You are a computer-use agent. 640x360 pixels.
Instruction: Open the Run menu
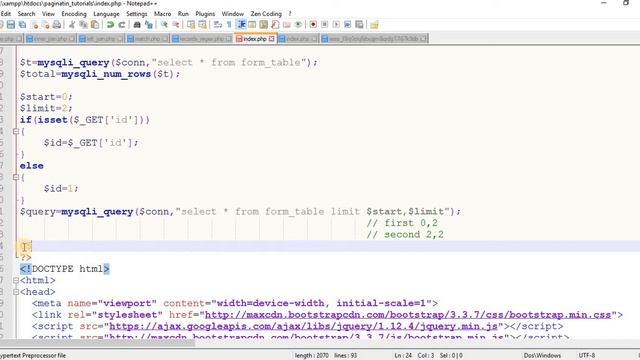click(183, 14)
